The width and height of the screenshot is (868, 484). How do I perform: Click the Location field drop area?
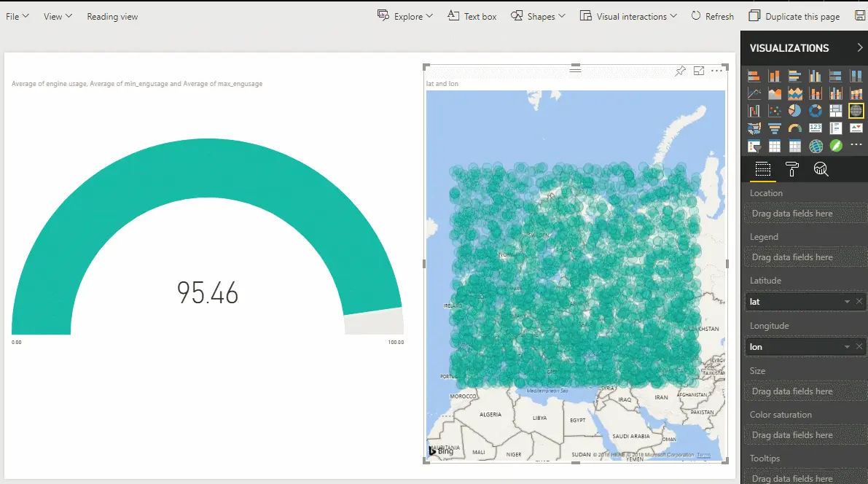pyautogui.click(x=806, y=213)
